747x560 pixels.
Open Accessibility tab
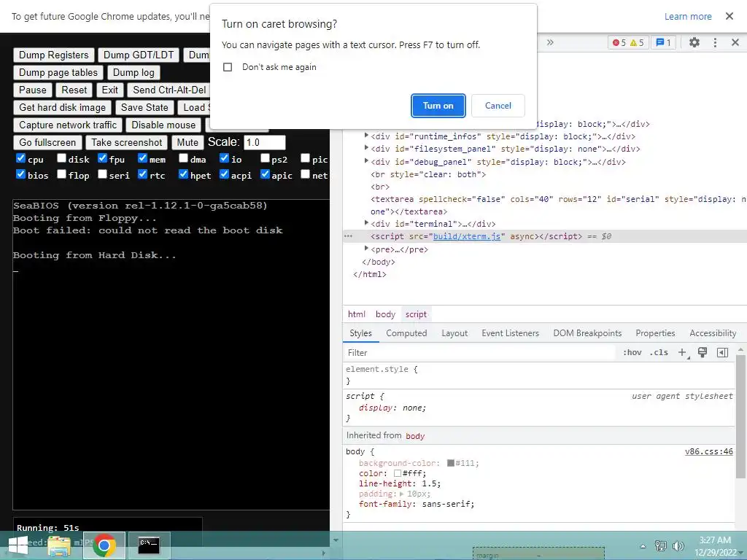coord(713,333)
